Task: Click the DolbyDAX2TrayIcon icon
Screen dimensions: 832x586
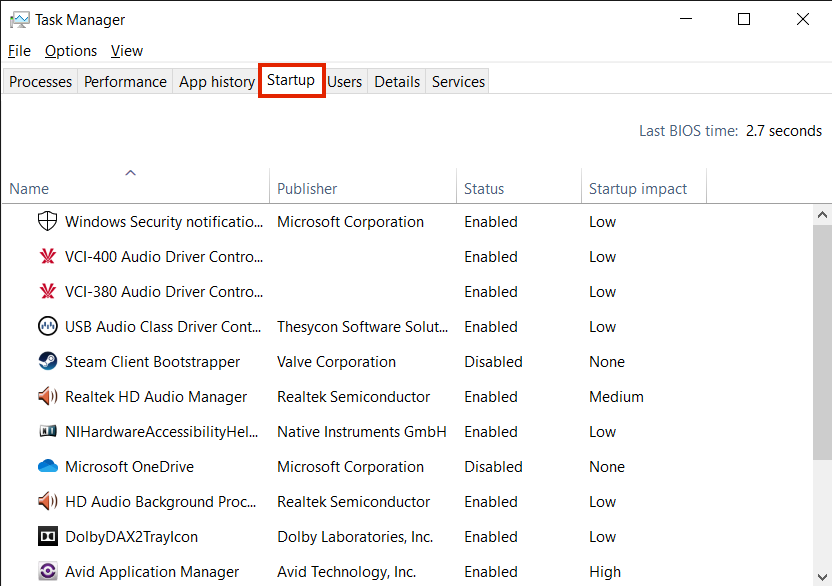Action: pos(47,537)
